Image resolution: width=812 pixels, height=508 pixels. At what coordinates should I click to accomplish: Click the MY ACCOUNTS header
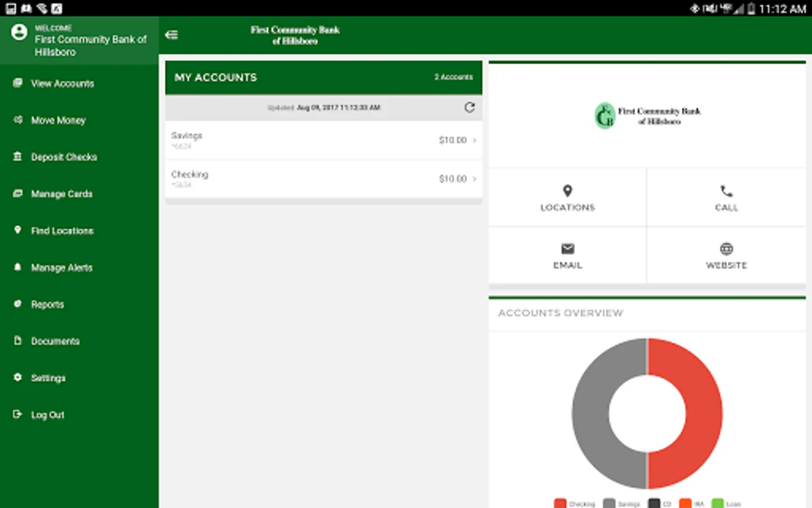pos(215,77)
